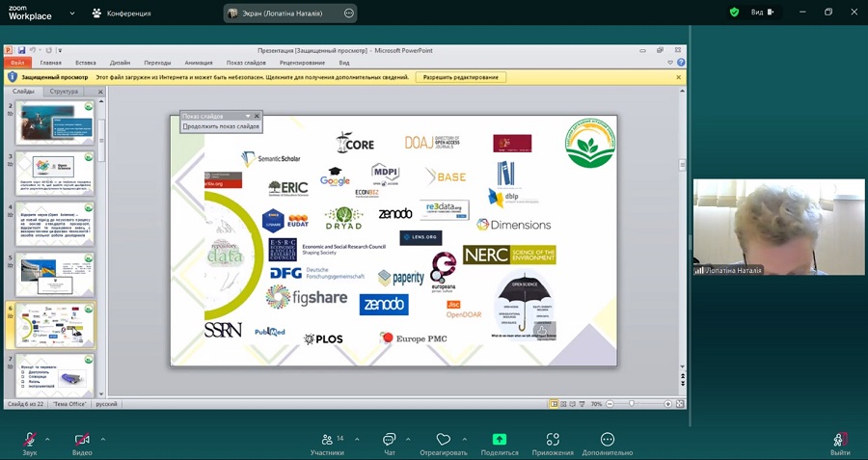Collapse the PowerPoint ribbon with the small arrow
Viewport: 868px width, 460px height.
tap(670, 63)
